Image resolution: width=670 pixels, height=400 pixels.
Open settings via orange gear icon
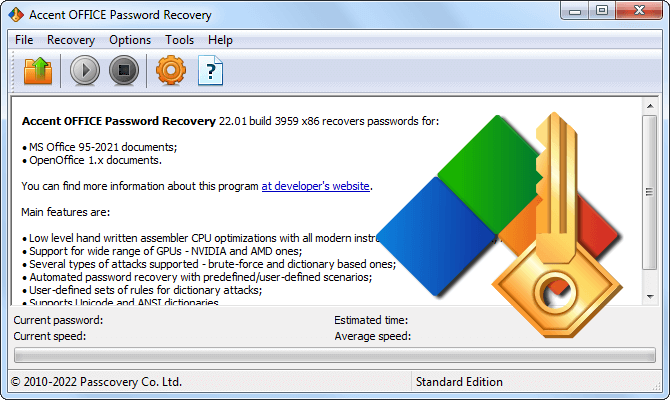click(171, 70)
